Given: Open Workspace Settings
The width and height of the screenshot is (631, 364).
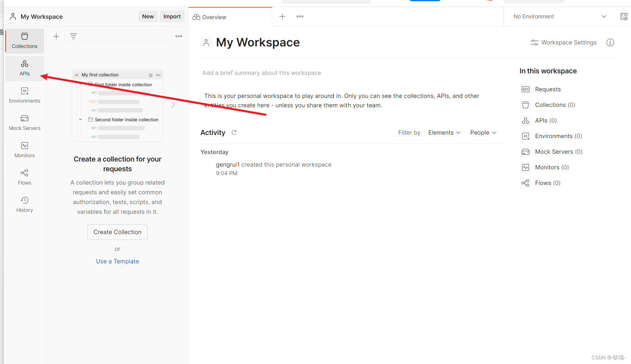Looking at the screenshot, I should point(563,43).
